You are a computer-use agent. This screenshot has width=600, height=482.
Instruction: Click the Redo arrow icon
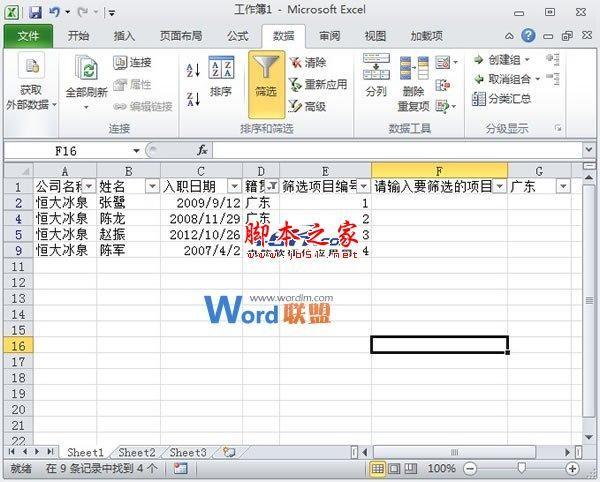point(82,12)
